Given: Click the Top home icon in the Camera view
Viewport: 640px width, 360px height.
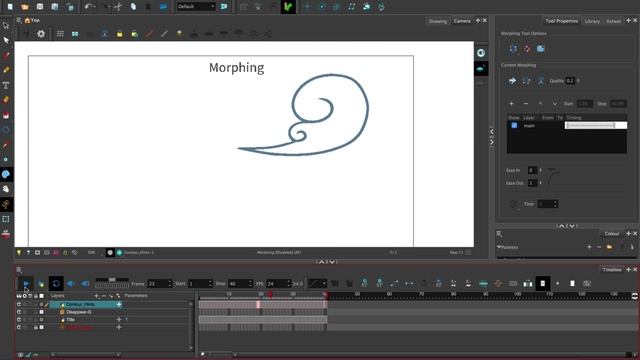Looking at the screenshot, I should [x=27, y=20].
